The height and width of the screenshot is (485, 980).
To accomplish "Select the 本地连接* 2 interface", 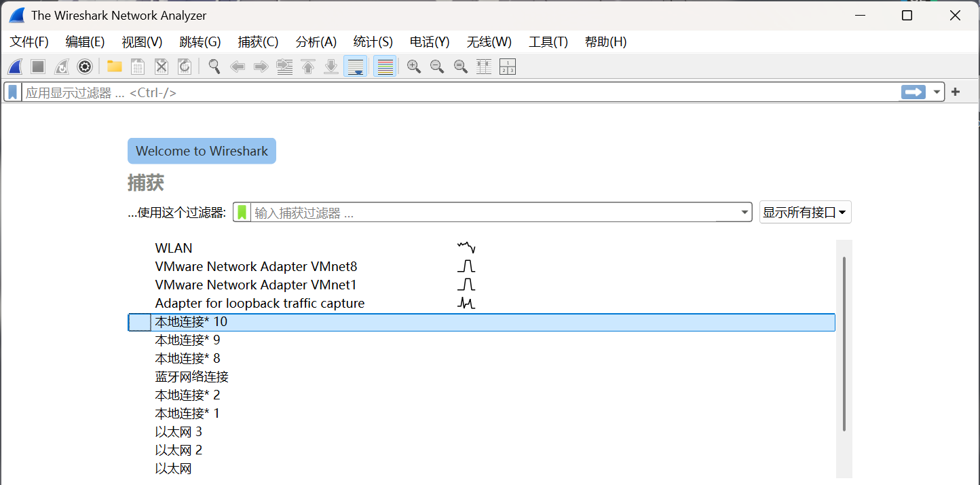I will (481, 395).
